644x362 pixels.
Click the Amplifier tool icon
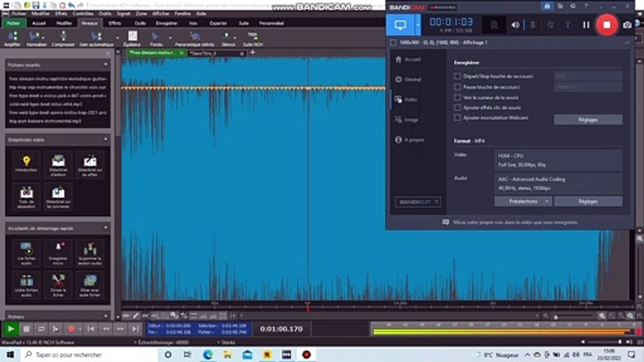[13, 36]
